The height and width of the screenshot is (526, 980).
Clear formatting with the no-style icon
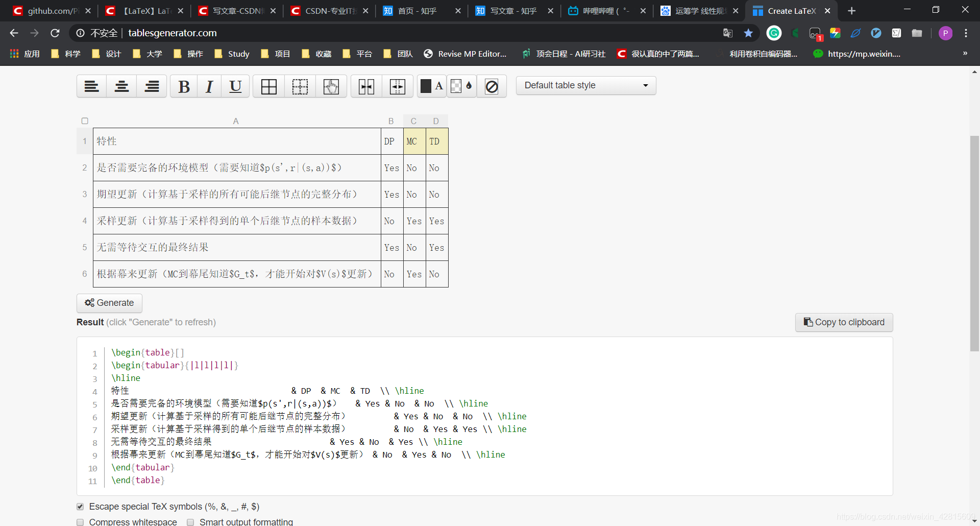coord(492,86)
